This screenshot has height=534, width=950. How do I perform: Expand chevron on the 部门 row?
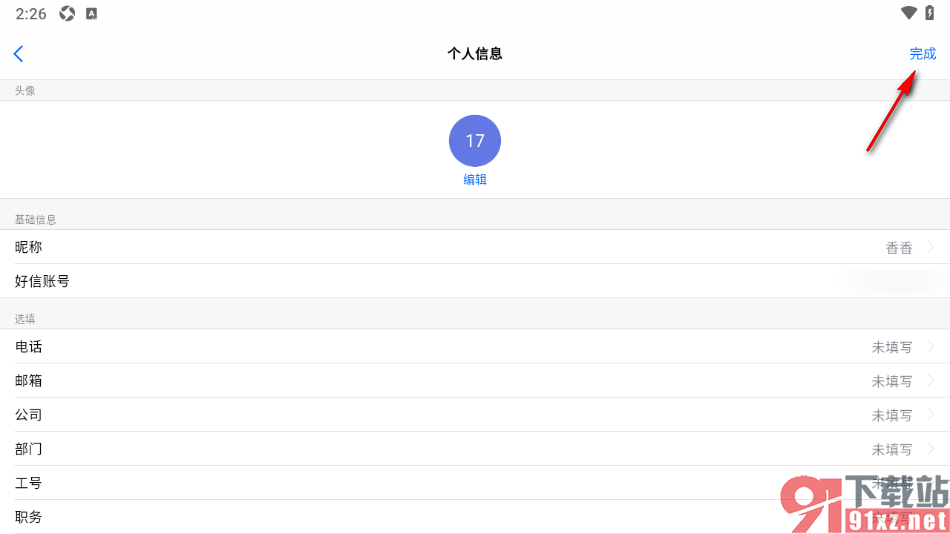[931, 449]
